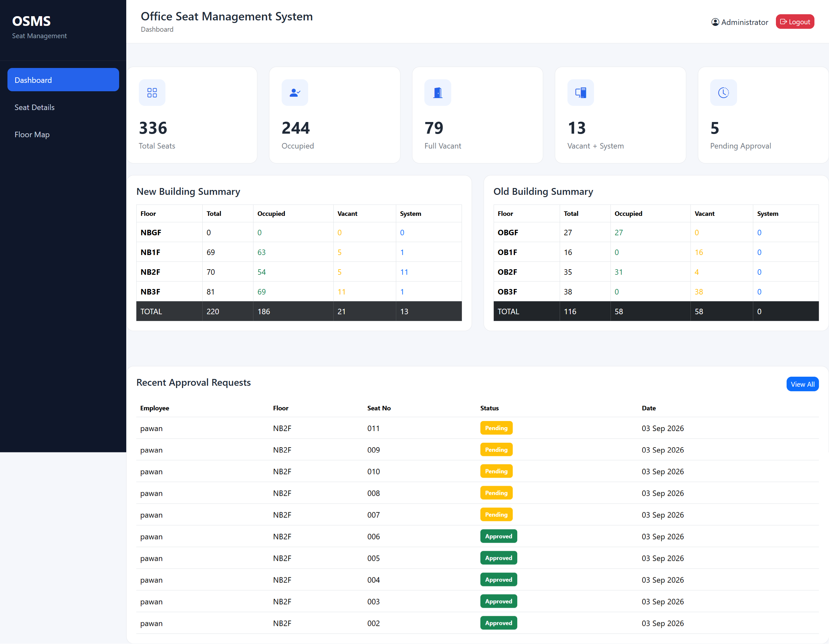Screen dimensions: 829x644
Task: Select the NB1F floor row label
Action: point(150,252)
